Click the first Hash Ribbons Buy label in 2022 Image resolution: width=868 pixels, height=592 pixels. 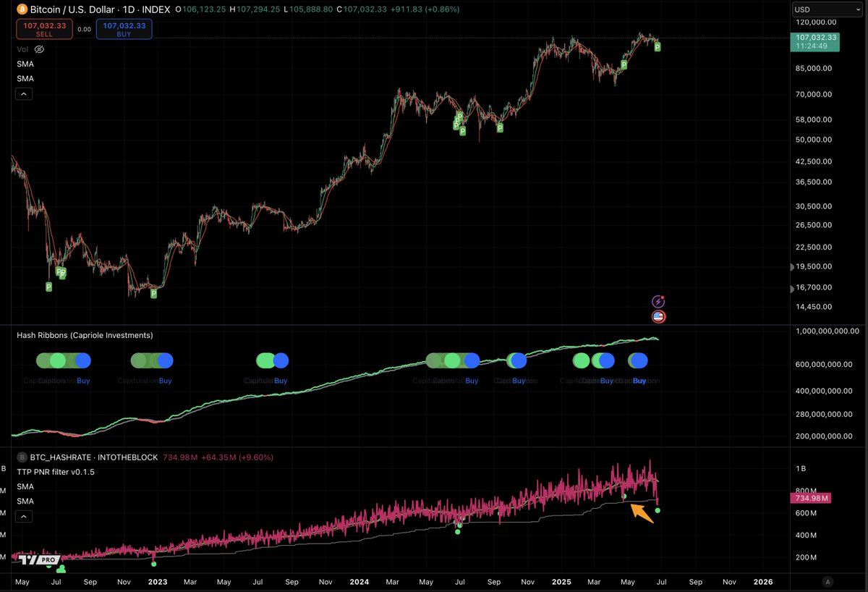click(83, 381)
